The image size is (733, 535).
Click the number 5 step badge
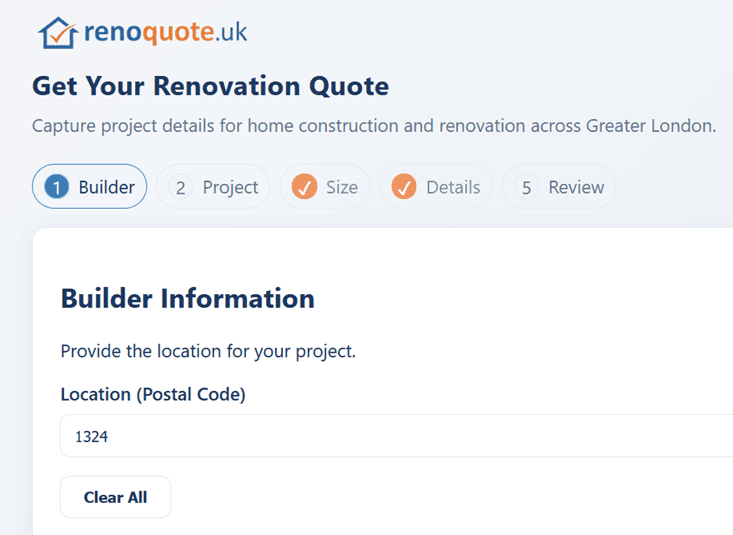coord(526,187)
